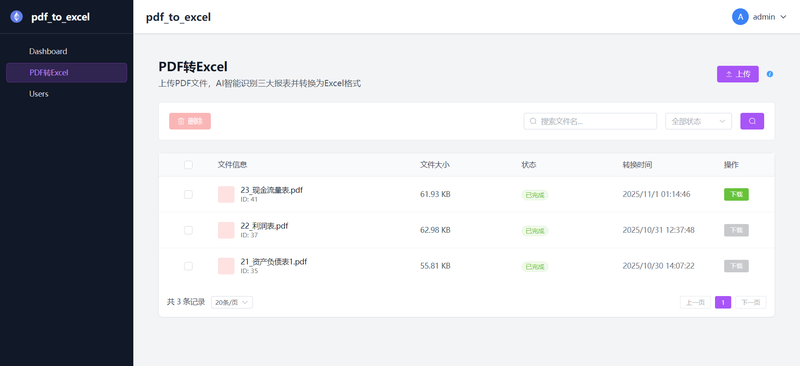The image size is (800, 366).
Task: Click the blue info icon beside upload button
Action: [770, 74]
